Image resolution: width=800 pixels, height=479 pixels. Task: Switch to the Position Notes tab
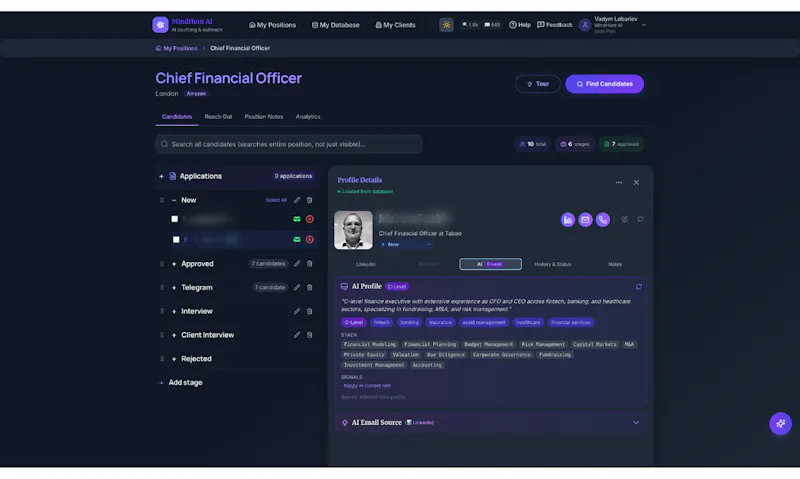click(x=264, y=116)
